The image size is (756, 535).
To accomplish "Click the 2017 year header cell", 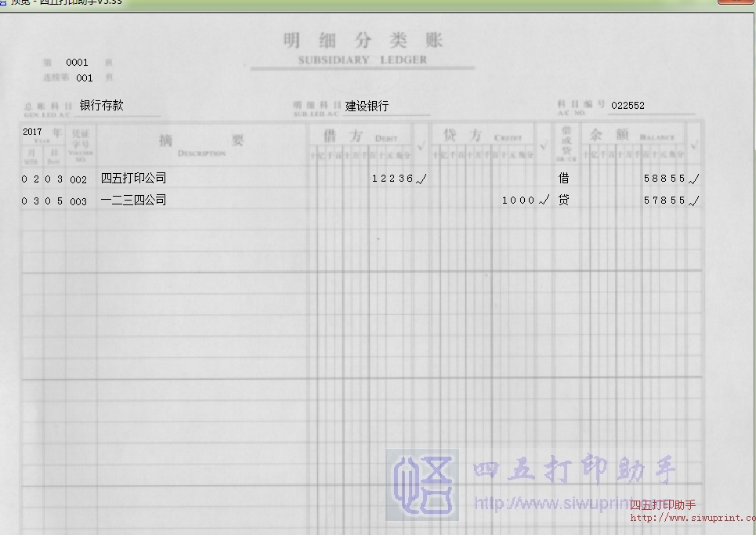I will pos(31,132).
